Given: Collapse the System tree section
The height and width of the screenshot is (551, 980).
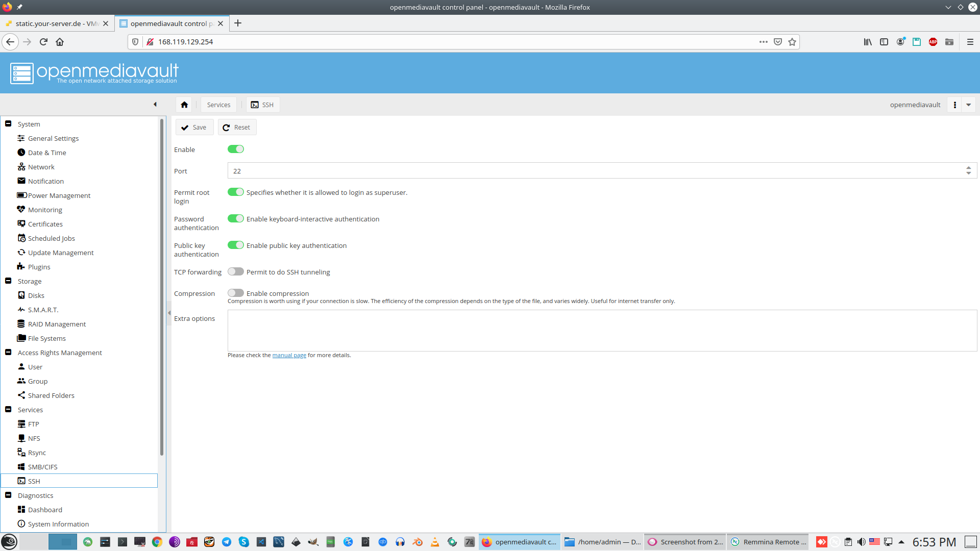Looking at the screenshot, I should 8,124.
